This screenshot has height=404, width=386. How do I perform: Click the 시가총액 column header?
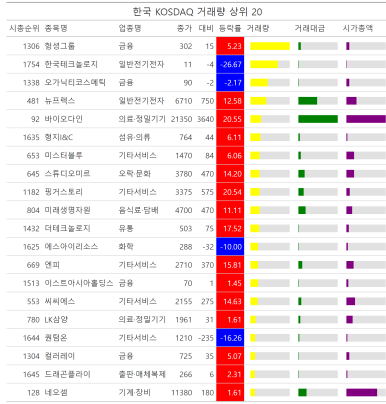358,28
